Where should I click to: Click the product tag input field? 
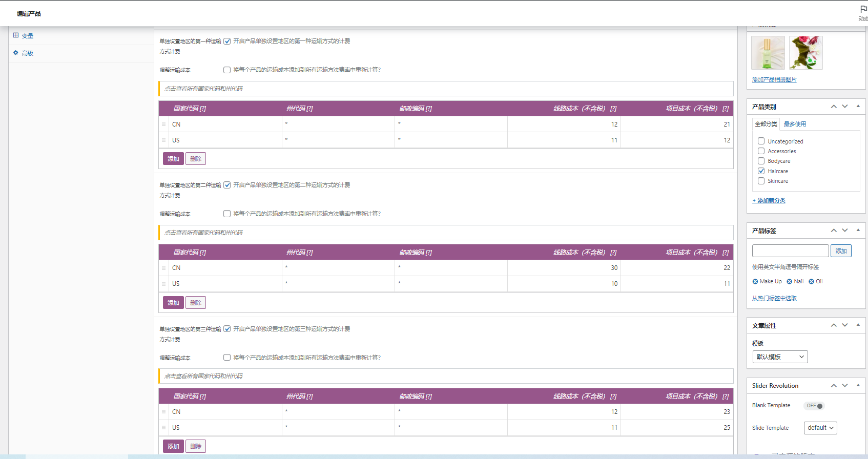[790, 251]
